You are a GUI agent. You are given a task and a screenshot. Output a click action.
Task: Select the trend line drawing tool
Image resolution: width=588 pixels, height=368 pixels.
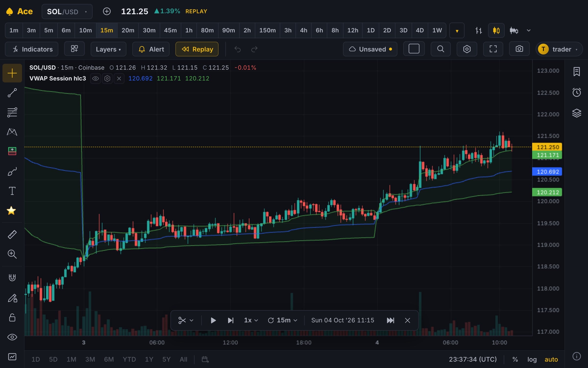pyautogui.click(x=12, y=93)
